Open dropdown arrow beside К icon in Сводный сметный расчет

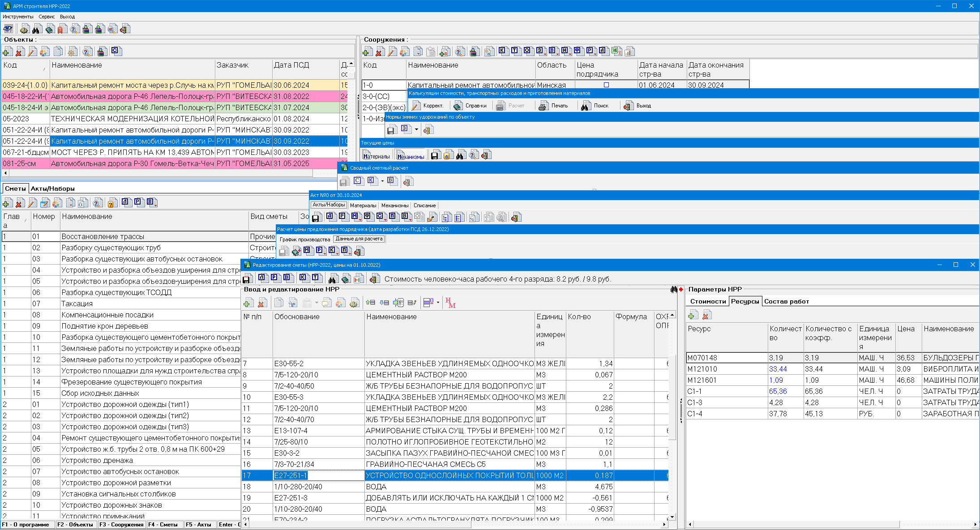tap(382, 181)
